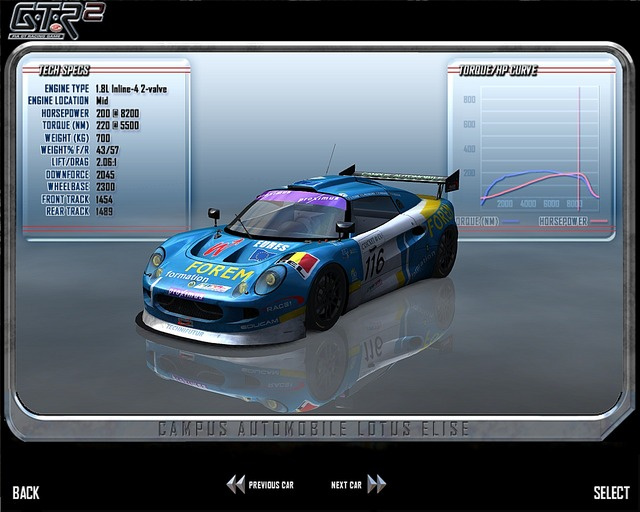The height and width of the screenshot is (512, 640).
Task: Click the FRONT TRACK label
Action: point(65,199)
